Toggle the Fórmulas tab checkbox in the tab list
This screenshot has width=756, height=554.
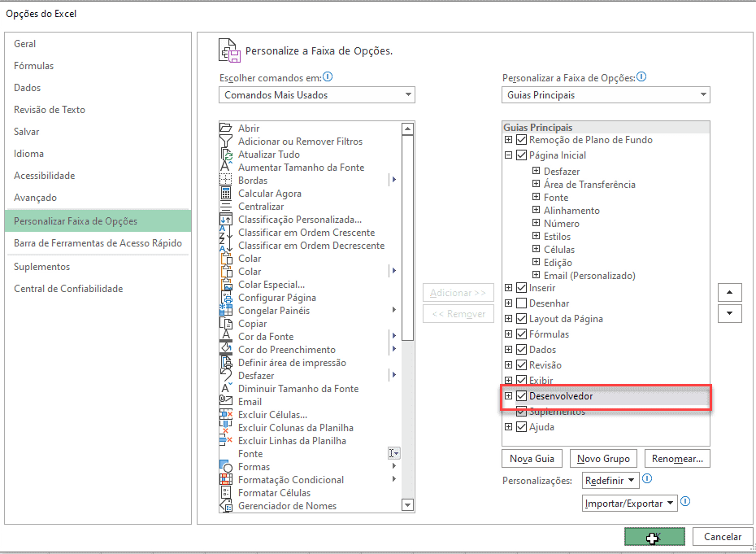[521, 334]
